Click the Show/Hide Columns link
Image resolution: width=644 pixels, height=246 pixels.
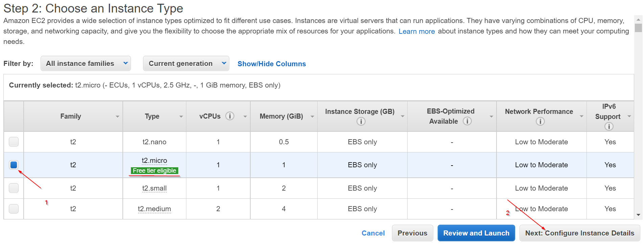272,64
